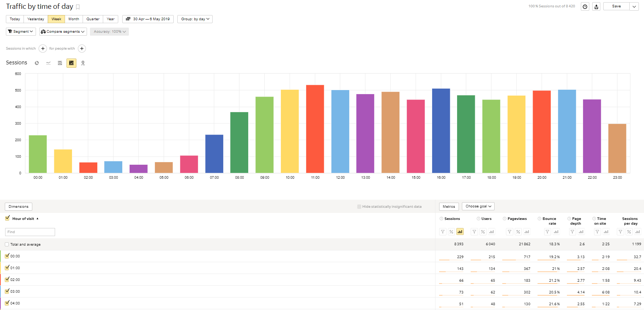Select the Year period tab
Screen dimensions: 644x310
(x=111, y=19)
